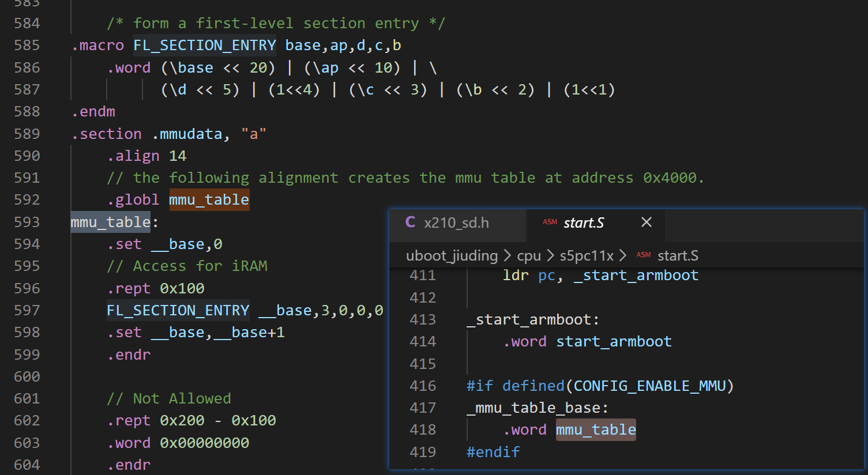Click ASM icon in breadcrumb path
This screenshot has height=475, width=868.
coord(644,255)
